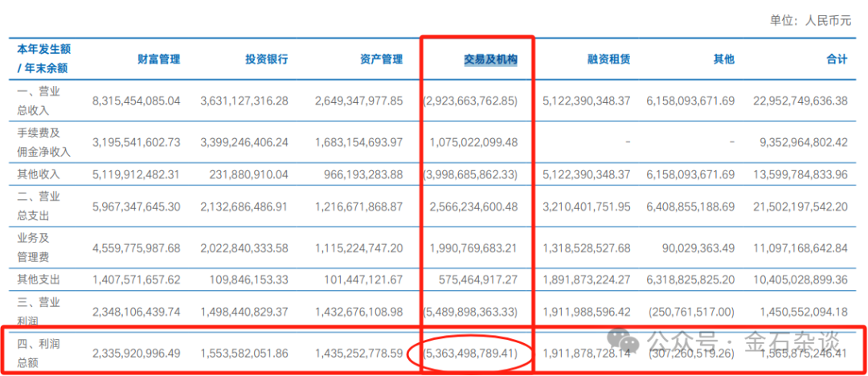Click the 单位：人民币元 unit label
The width and height of the screenshot is (868, 376).
(x=810, y=21)
